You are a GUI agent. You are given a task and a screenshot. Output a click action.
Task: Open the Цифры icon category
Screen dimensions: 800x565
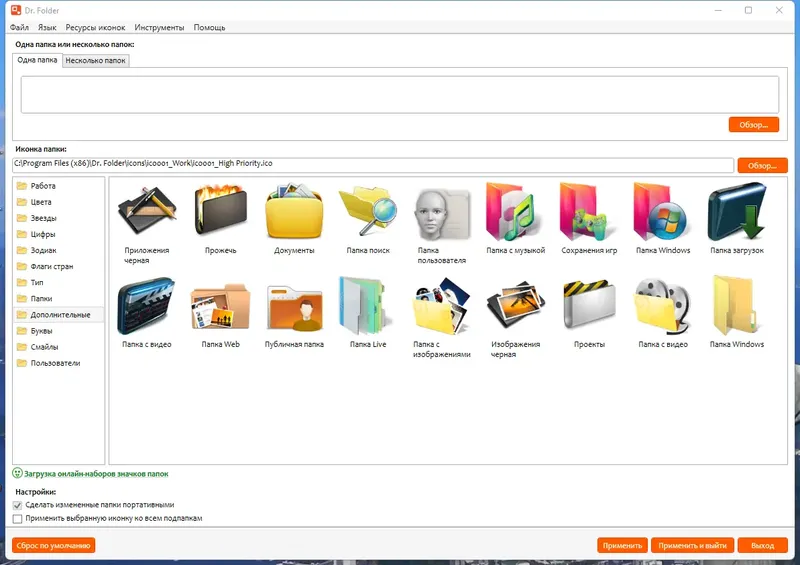58,234
